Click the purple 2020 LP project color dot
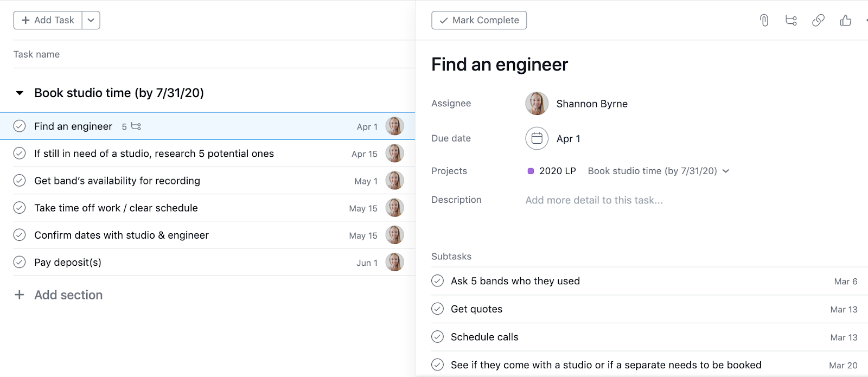868x377 pixels. 531,171
